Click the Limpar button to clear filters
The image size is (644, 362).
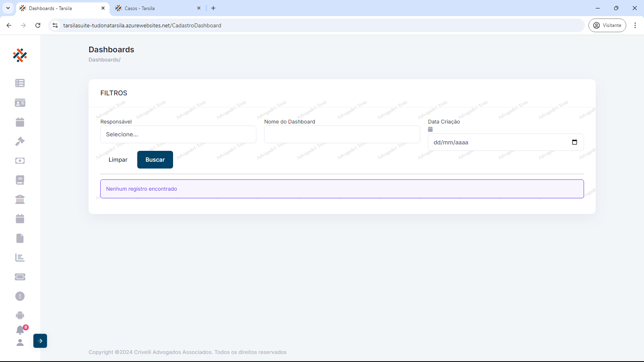[x=118, y=160]
